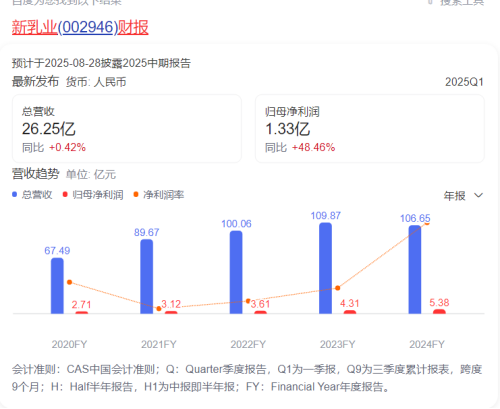Click the 预计于2025-08-28披露2025中期报告 notice

click(101, 63)
